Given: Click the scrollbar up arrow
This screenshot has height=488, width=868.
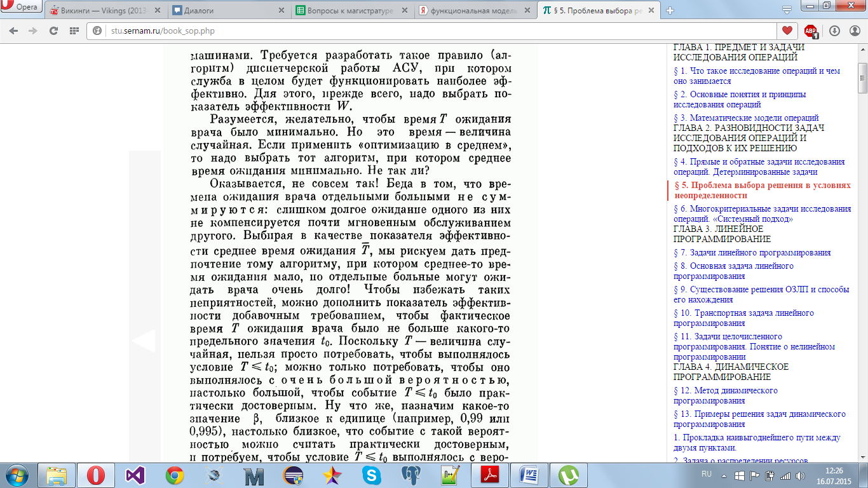Looking at the screenshot, I should tap(862, 49).
